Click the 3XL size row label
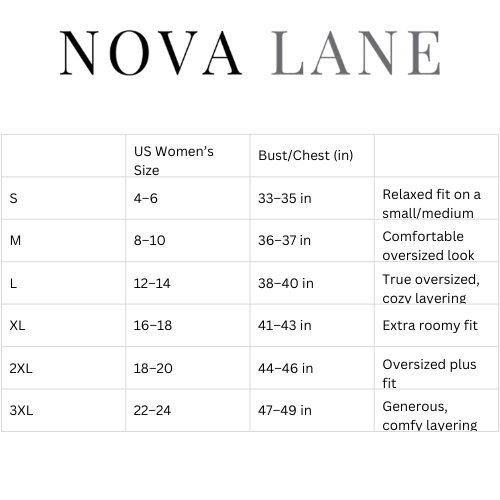Viewport: 500px width, 500px height. pos(21,410)
